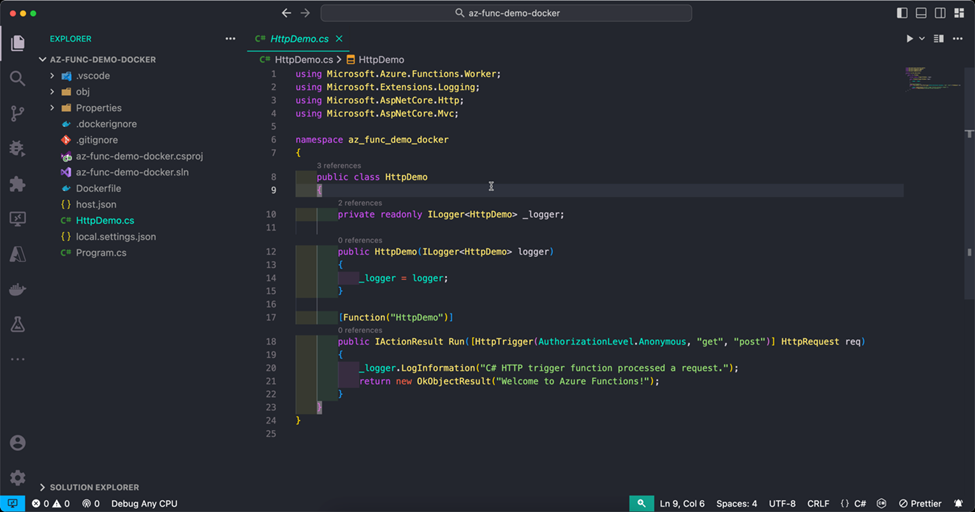Toggle the secondary side bar layout icon
Viewport: 975px width, 512px height.
point(940,13)
